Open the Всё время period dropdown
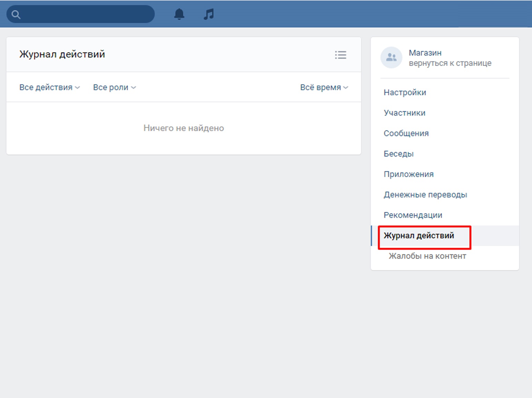The width and height of the screenshot is (532, 398). 324,88
